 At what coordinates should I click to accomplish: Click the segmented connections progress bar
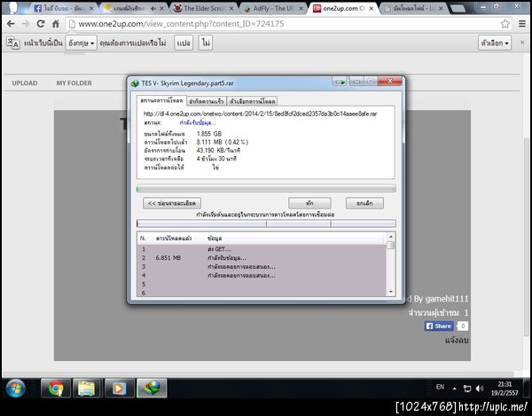click(266, 224)
